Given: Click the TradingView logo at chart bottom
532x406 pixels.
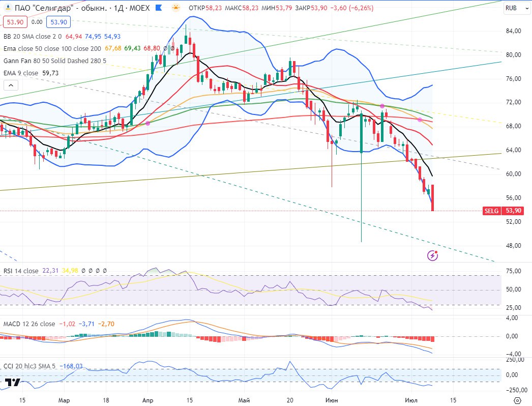Looking at the screenshot, I should pos(13,383).
